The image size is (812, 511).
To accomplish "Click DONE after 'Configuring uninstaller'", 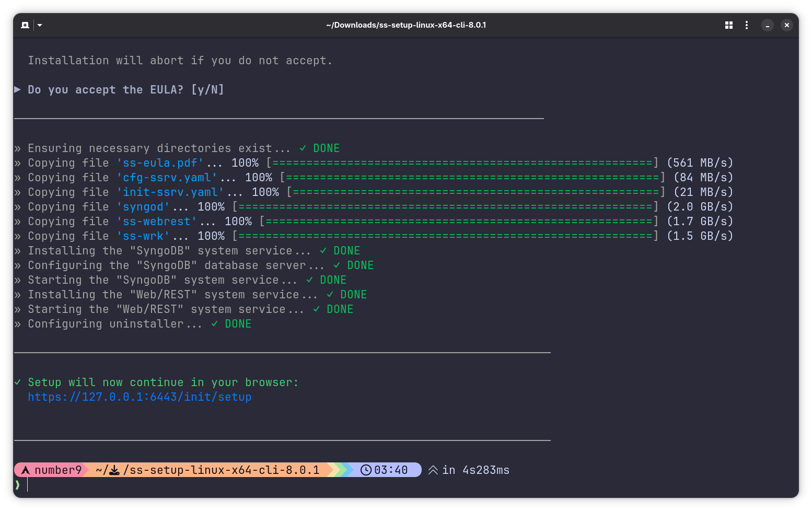I will pyautogui.click(x=238, y=324).
